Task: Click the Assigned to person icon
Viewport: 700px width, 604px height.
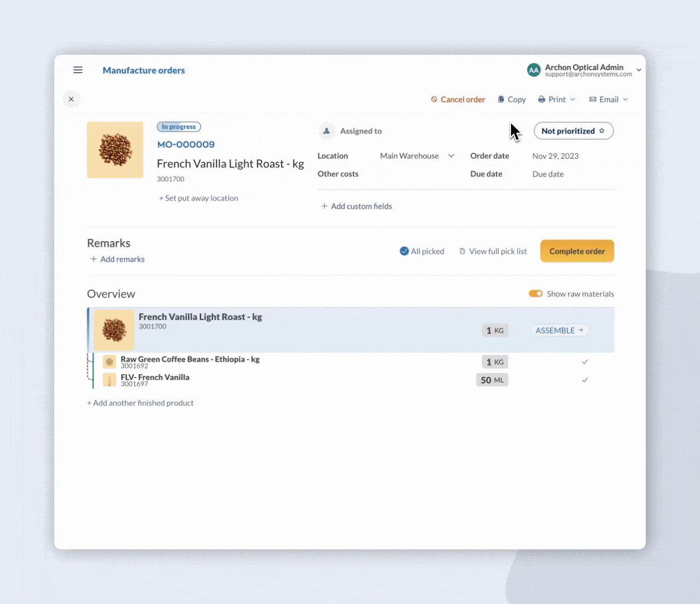Action: [x=327, y=131]
